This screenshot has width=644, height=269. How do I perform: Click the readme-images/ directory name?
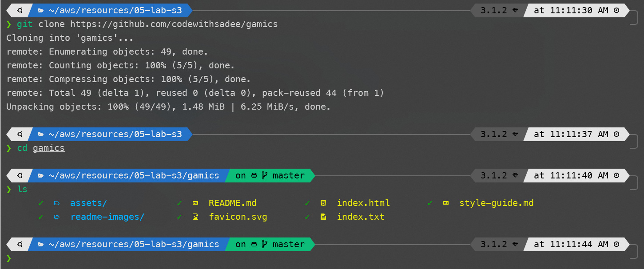click(x=107, y=217)
